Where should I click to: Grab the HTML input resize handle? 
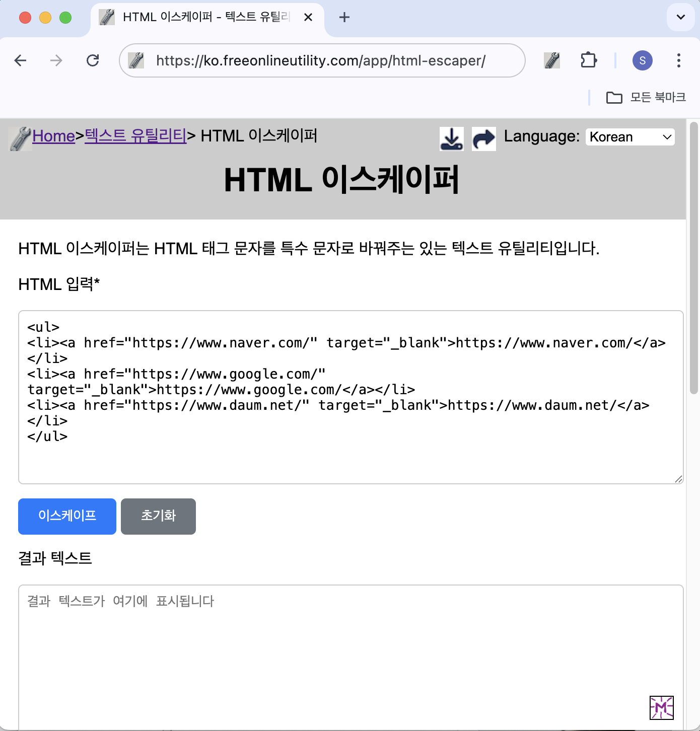(x=678, y=479)
